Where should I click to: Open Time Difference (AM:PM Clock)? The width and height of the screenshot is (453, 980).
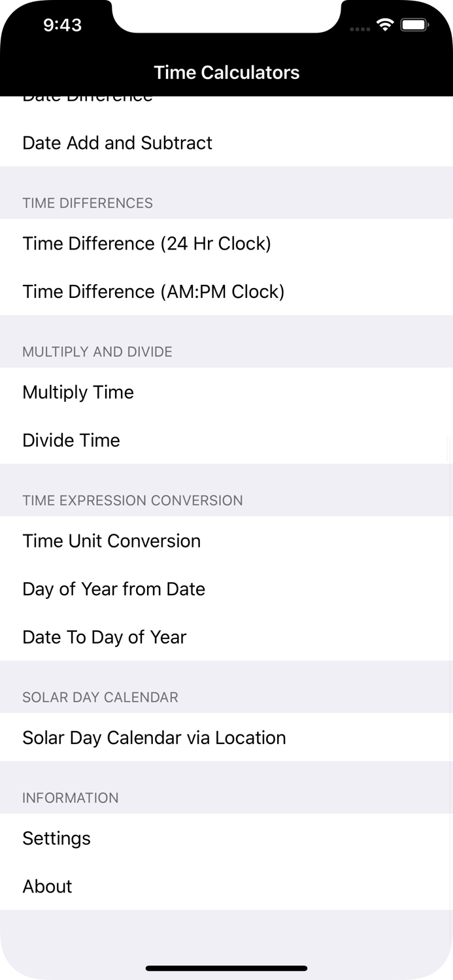pyautogui.click(x=153, y=291)
